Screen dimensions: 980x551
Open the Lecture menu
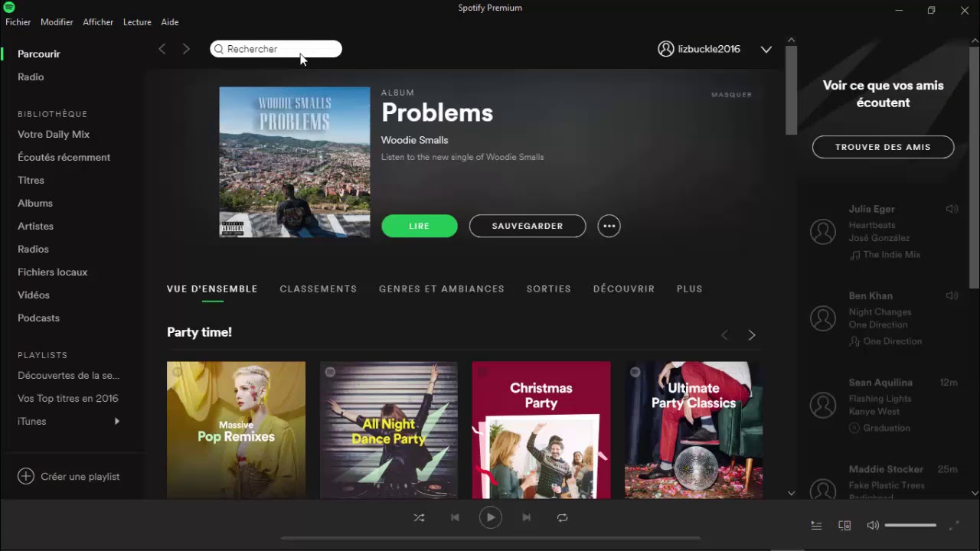[x=137, y=22]
